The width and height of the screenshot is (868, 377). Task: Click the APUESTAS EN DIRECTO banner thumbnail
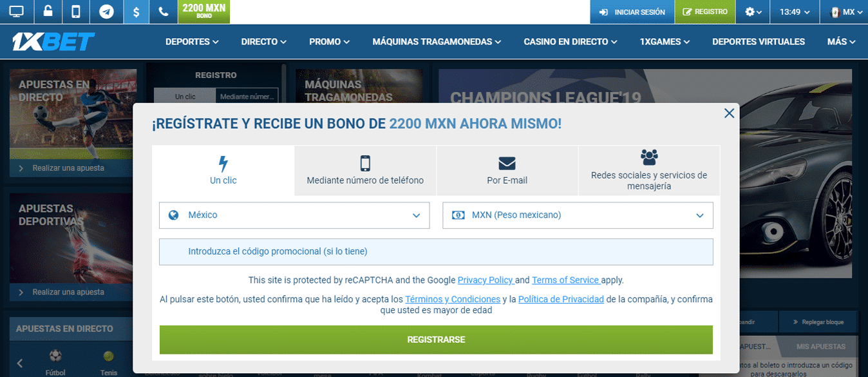[x=73, y=115]
